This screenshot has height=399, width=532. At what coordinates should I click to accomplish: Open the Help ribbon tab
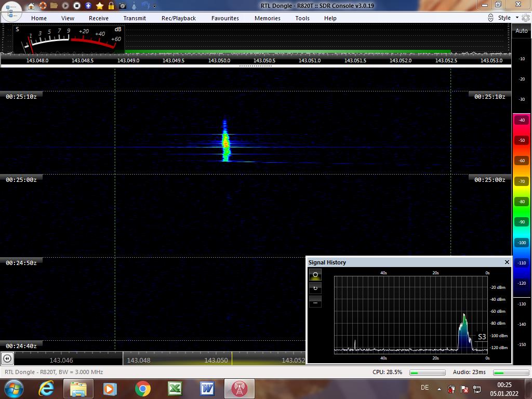pyautogui.click(x=330, y=18)
